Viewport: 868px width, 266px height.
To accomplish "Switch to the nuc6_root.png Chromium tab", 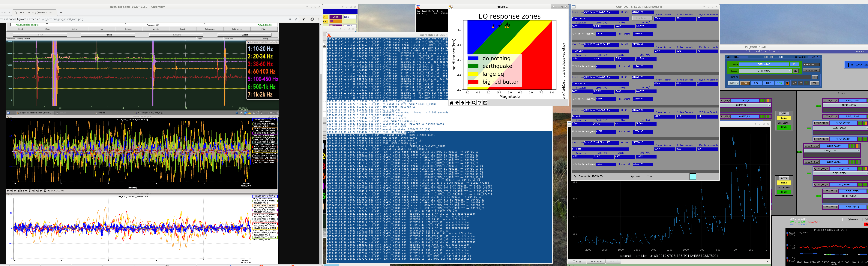I will 34,12.
